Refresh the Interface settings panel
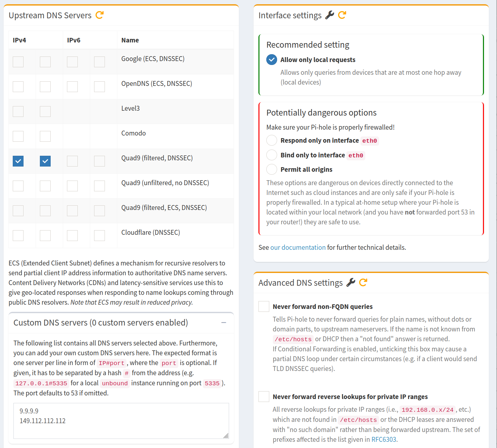Viewport: 497px width, 448px height. 342,14
